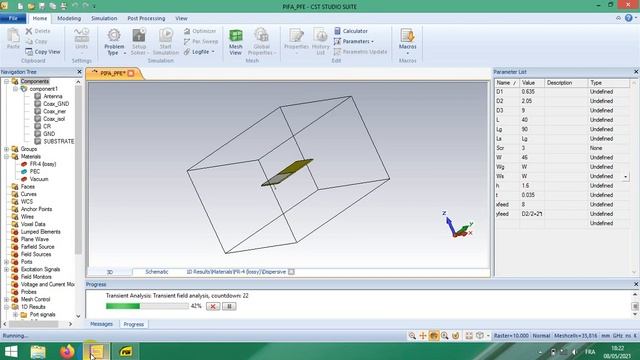Open the Logfile dropdown arrow
Screen dimensions: 640x360
click(213, 52)
